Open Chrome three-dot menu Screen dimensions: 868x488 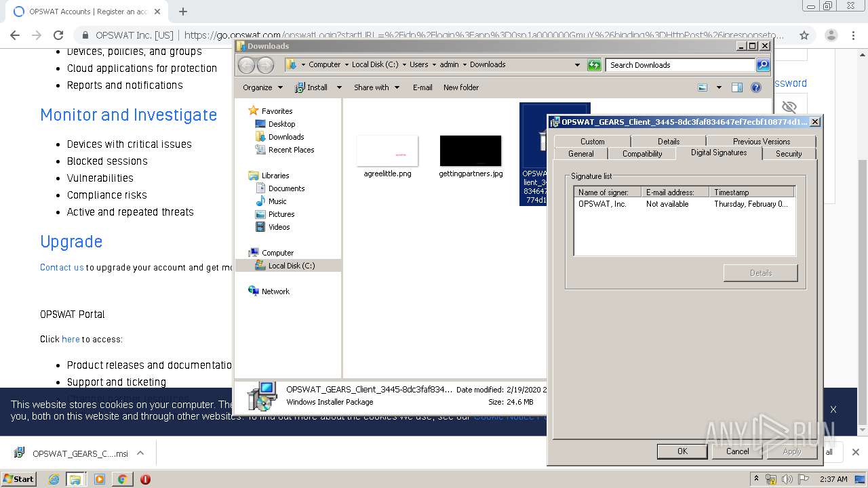coord(853,35)
